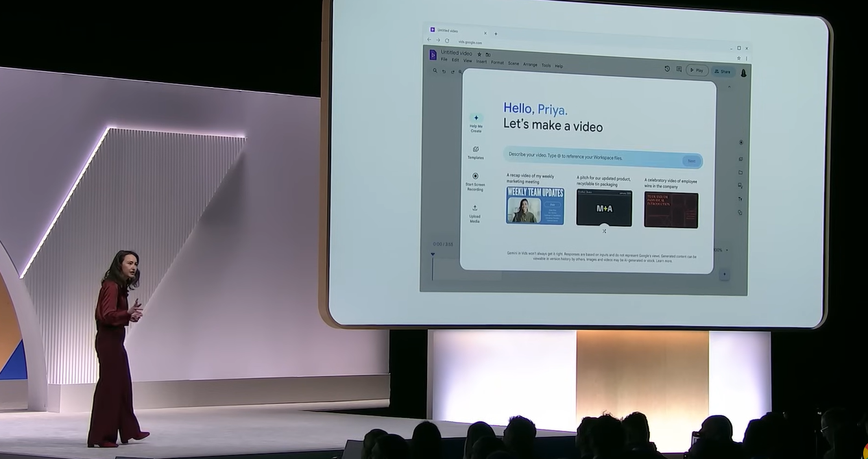Screen dimensions: 868x459
Task: Click arrow button at timeline bottom right
Action: pos(724,274)
